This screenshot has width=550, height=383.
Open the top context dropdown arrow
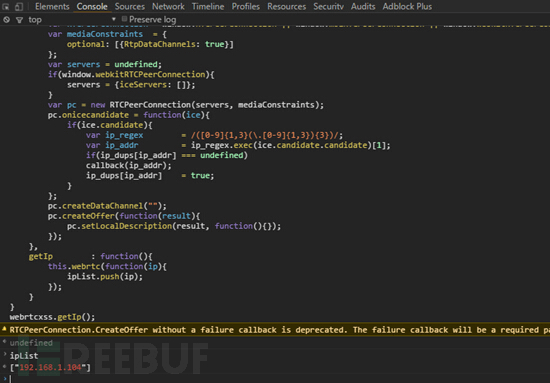(114, 19)
